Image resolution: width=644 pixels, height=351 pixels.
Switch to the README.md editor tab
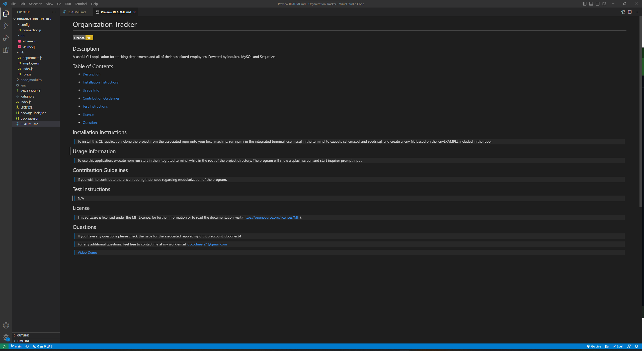[x=76, y=12]
